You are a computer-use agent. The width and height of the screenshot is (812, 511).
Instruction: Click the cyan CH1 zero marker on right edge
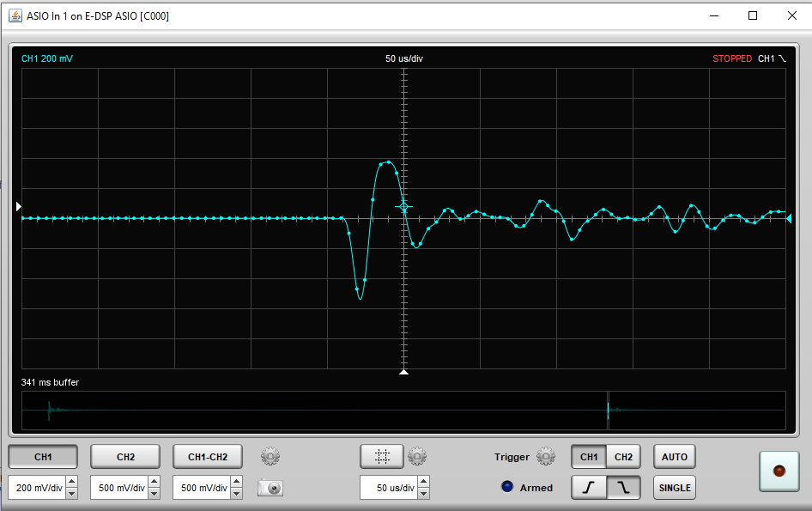(x=789, y=219)
